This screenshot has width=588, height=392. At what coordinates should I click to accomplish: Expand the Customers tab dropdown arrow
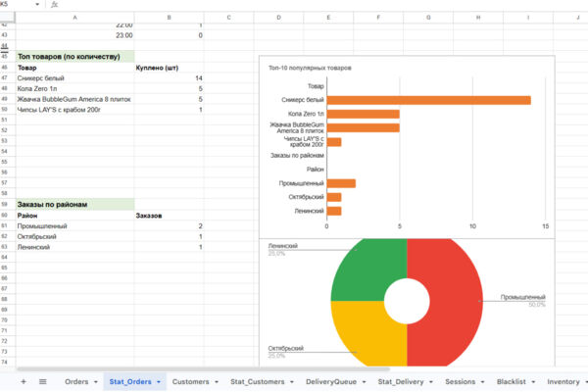pyautogui.click(x=217, y=382)
